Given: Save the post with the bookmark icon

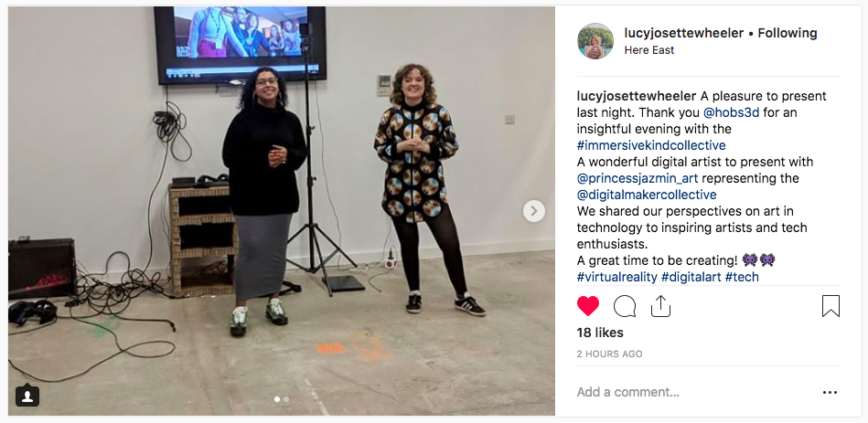Looking at the screenshot, I should pos(830,306).
